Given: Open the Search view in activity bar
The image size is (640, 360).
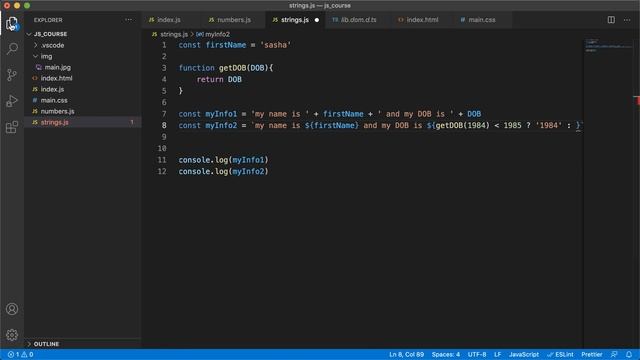Looking at the screenshot, I should pos(12,49).
